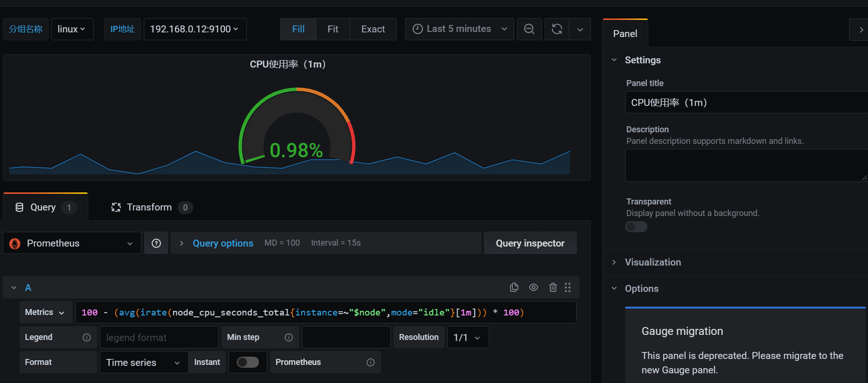Viewport: 868px width, 383px height.
Task: Click the zoom out time range icon
Action: (529, 29)
